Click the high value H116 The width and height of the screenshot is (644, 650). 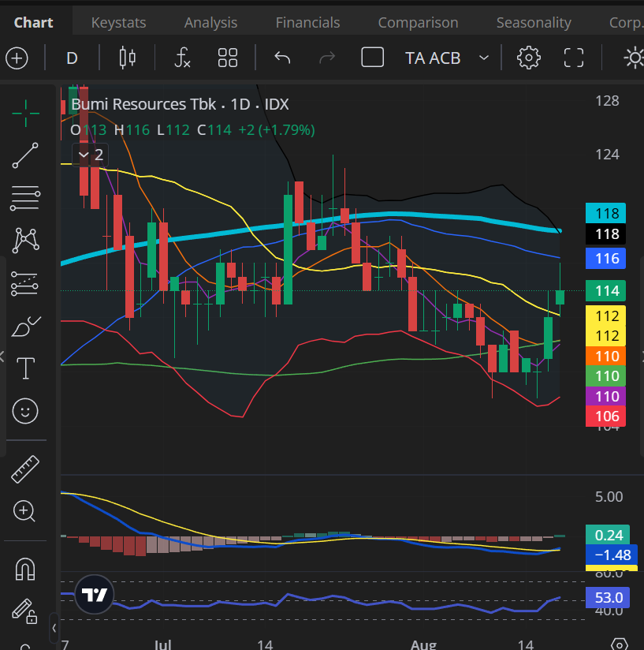click(132, 130)
